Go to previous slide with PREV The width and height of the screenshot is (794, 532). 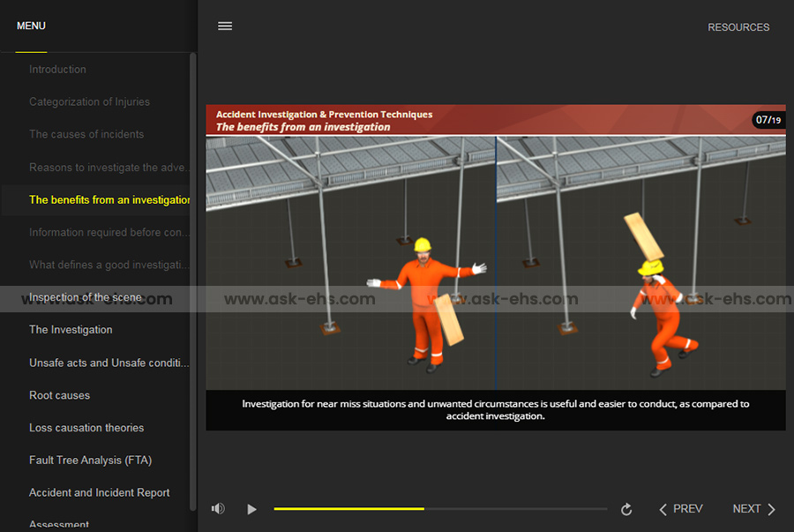pyautogui.click(x=681, y=509)
